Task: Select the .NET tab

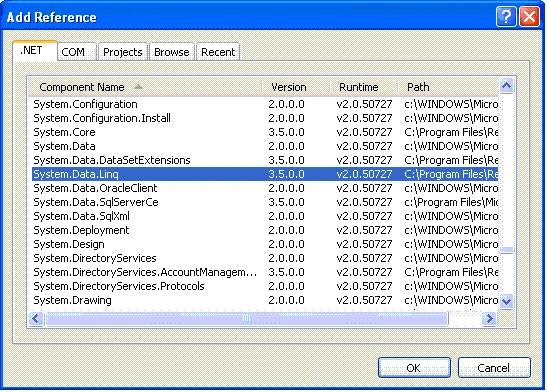Action: coord(35,51)
